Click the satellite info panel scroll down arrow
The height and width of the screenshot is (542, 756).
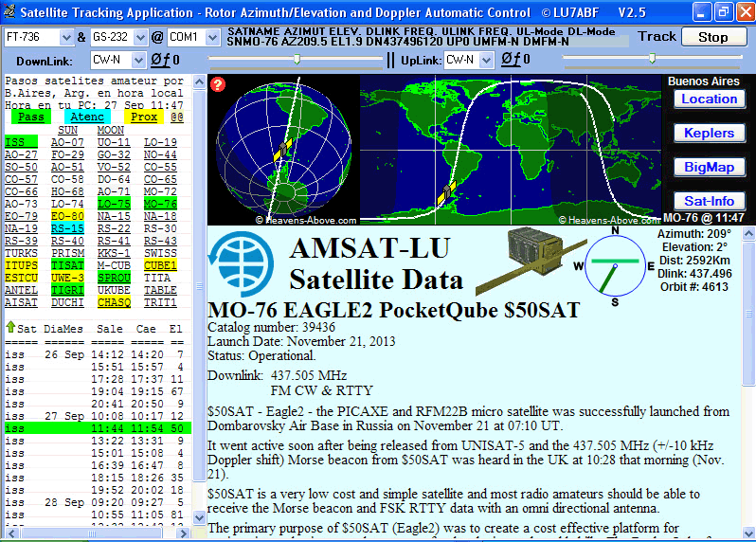click(748, 533)
